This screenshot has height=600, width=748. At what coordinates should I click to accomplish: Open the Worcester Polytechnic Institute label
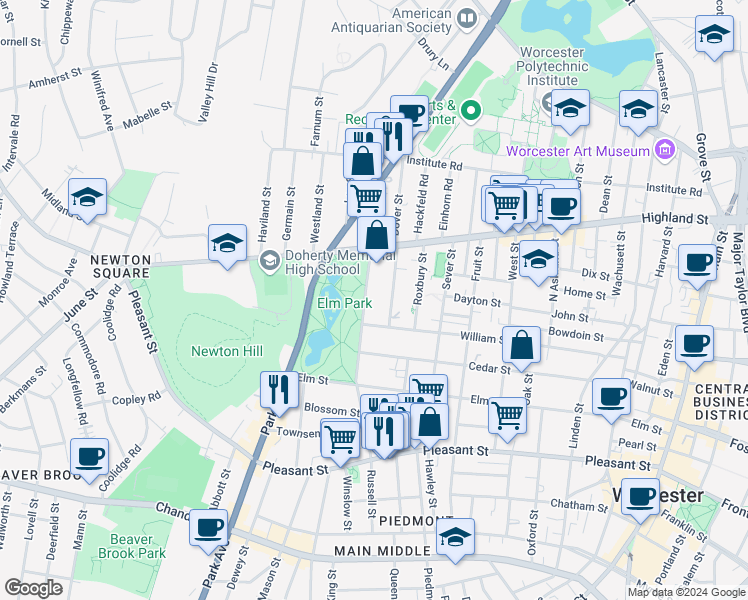click(552, 66)
